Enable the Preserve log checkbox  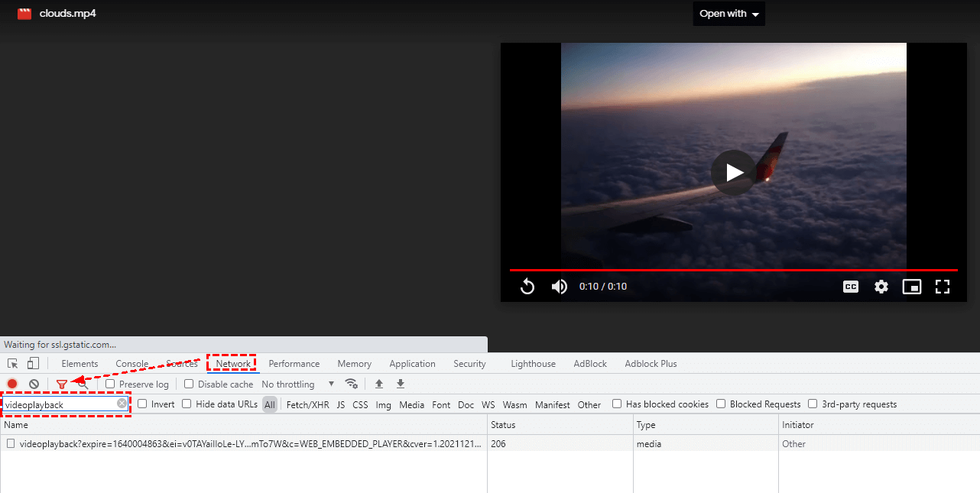(111, 384)
